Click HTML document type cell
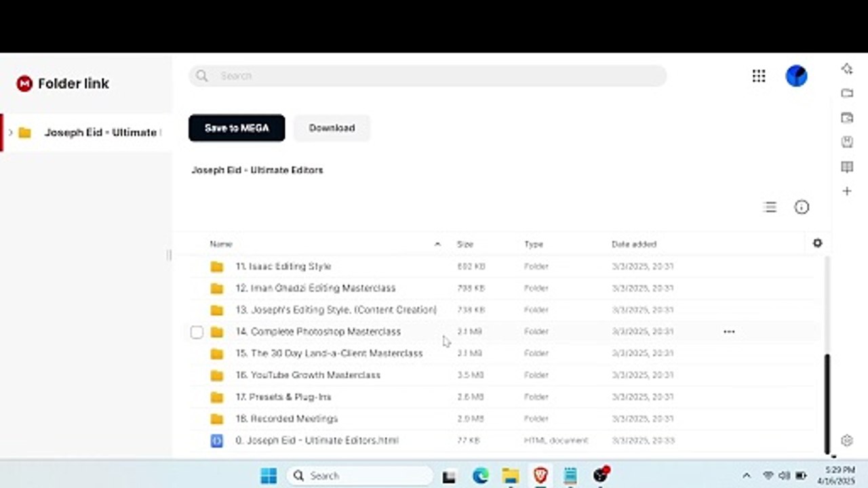This screenshot has height=488, width=868. (x=556, y=441)
